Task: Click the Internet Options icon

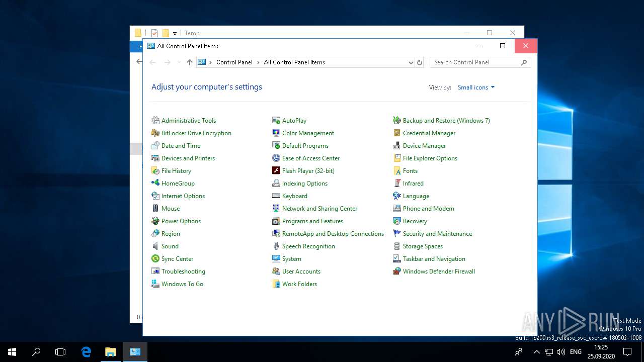Action: (x=155, y=196)
